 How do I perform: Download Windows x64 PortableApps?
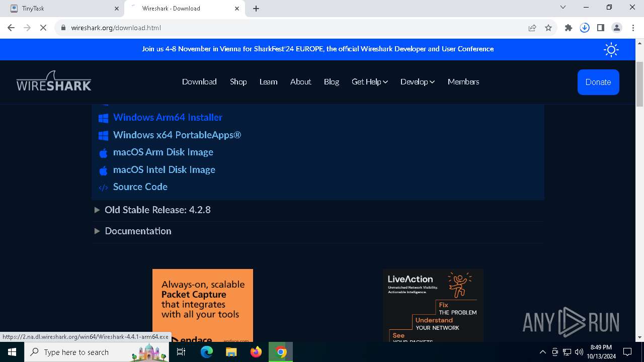177,135
